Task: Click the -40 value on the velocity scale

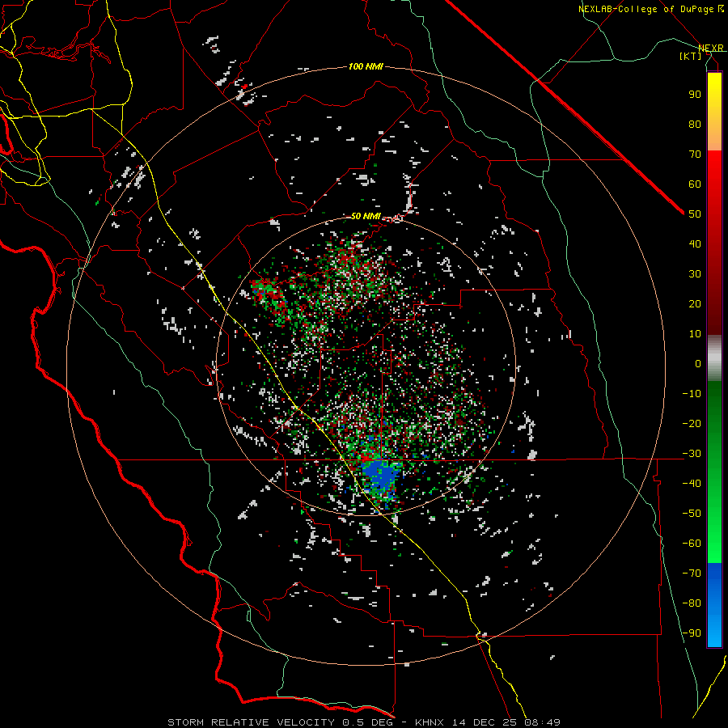Action: pos(692,484)
